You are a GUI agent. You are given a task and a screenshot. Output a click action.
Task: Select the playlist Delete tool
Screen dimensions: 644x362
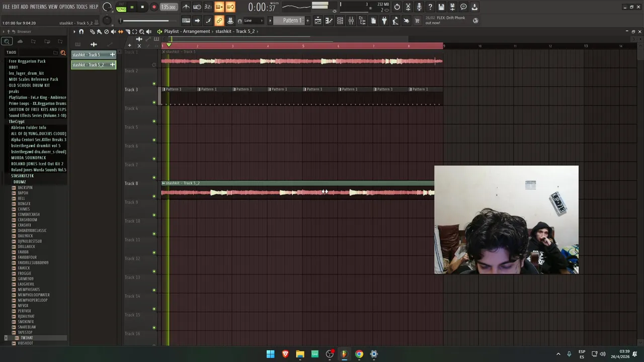pyautogui.click(x=106, y=32)
